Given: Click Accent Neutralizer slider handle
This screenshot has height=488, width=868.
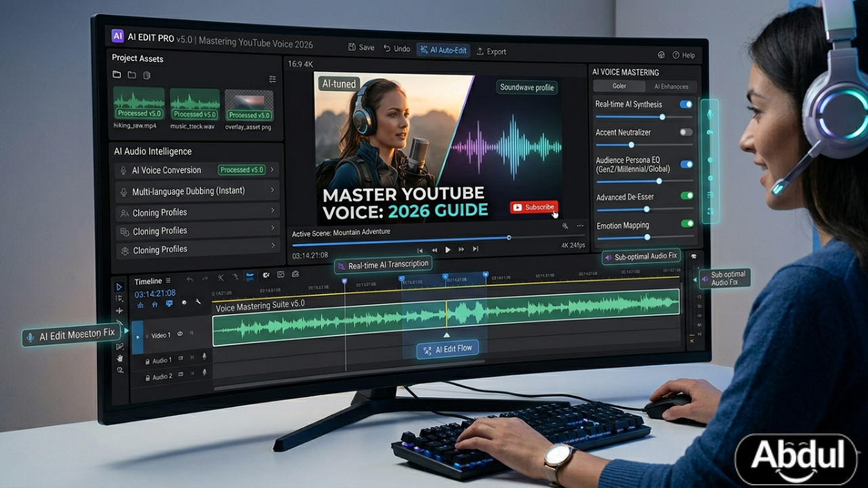Looking at the screenshot, I should [x=631, y=144].
